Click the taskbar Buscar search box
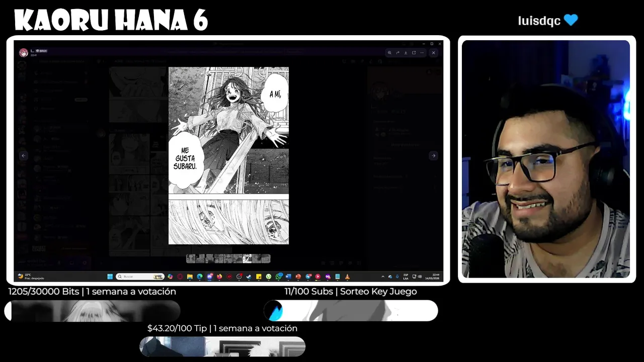This screenshot has width=644, height=362. tap(140, 277)
